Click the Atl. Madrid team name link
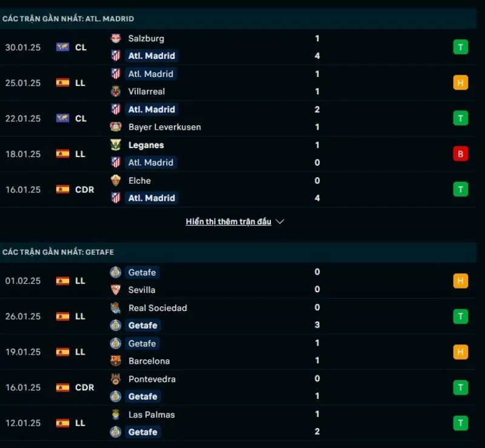 click(x=152, y=55)
